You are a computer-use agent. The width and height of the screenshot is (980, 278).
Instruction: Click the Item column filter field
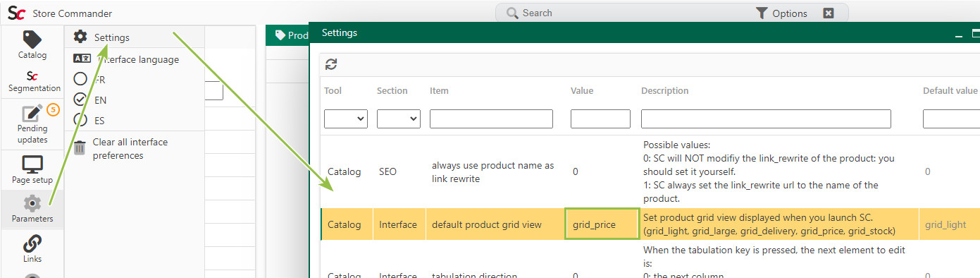491,119
